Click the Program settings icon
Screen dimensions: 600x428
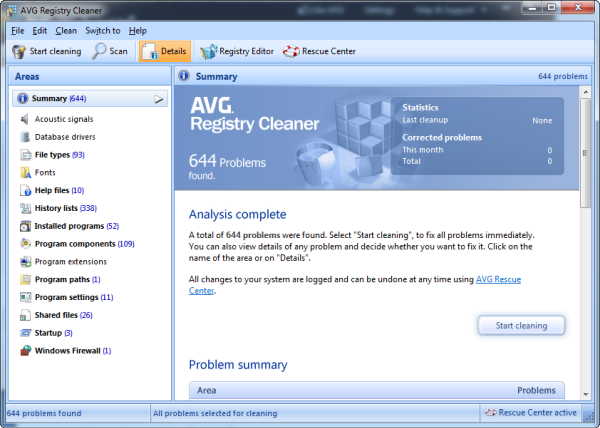25,297
